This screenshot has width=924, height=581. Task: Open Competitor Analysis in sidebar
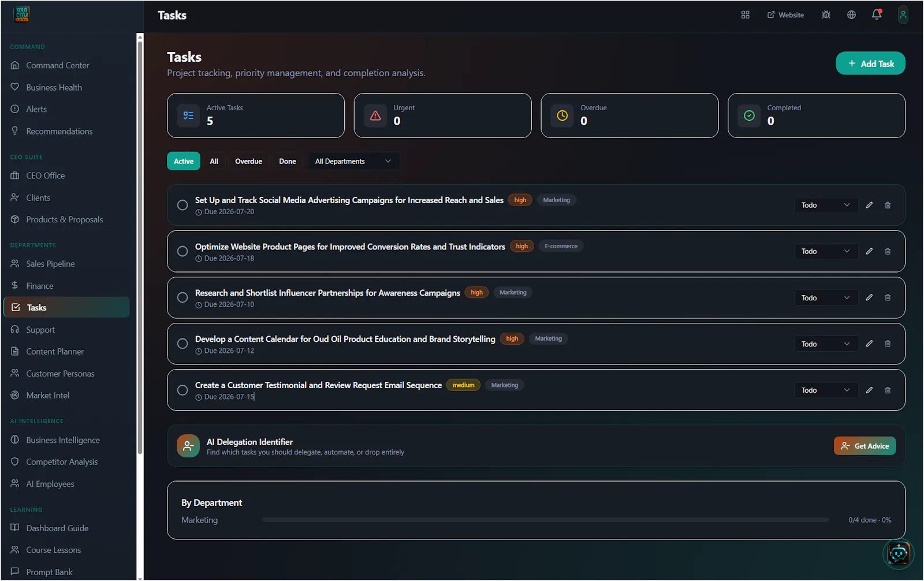click(x=66, y=462)
